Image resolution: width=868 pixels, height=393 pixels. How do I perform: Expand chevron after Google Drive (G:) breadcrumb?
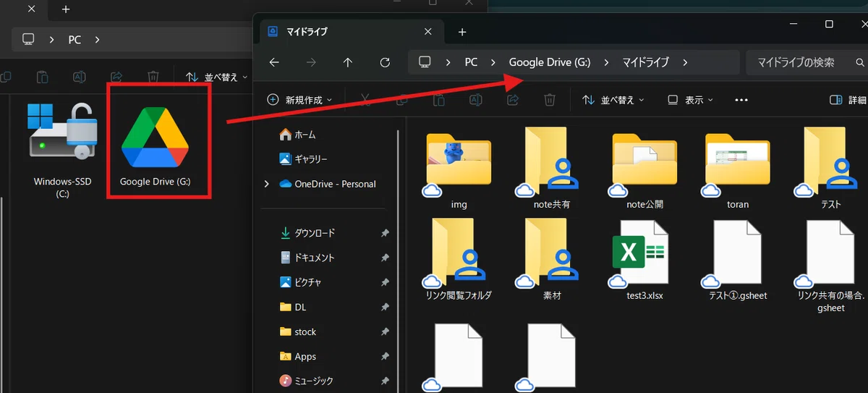606,62
